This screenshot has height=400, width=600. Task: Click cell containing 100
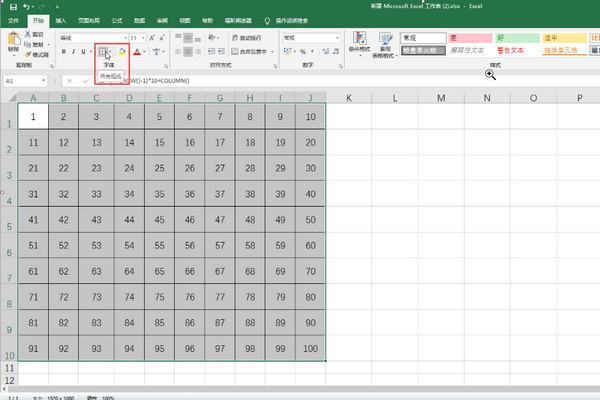(310, 348)
